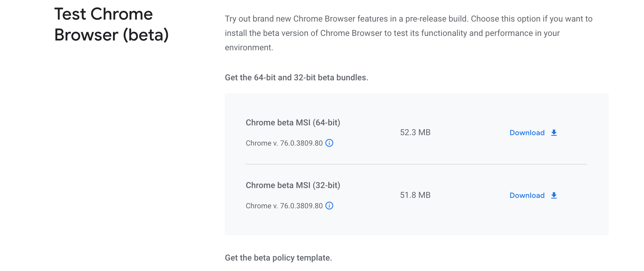The height and width of the screenshot is (271, 644).
Task: Click 'Get the 64-bit and 32-bit beta bundles.' text
Action: (296, 77)
